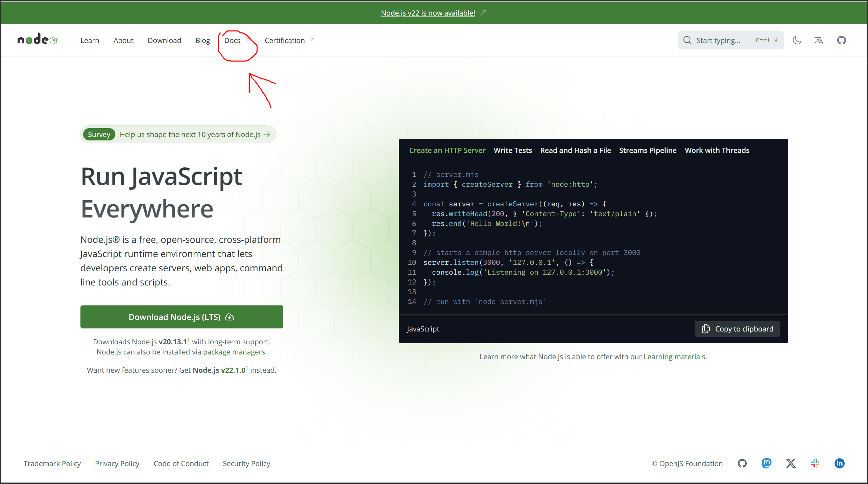Open the Slack footer icon

815,463
